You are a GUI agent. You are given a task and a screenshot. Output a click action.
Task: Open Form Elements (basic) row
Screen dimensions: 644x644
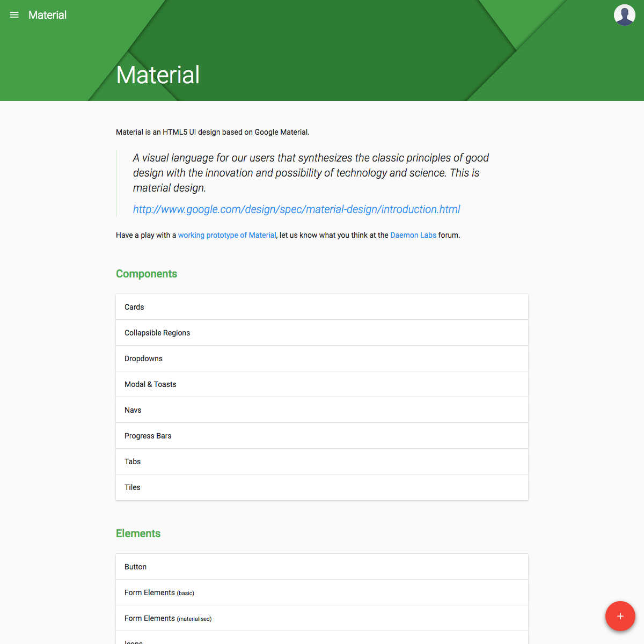[x=322, y=592]
